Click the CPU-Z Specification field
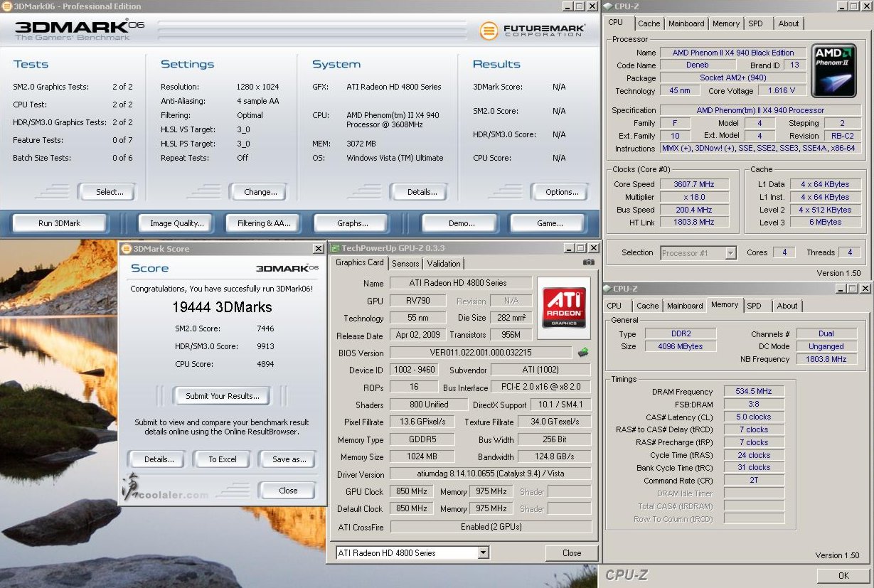 coord(761,110)
